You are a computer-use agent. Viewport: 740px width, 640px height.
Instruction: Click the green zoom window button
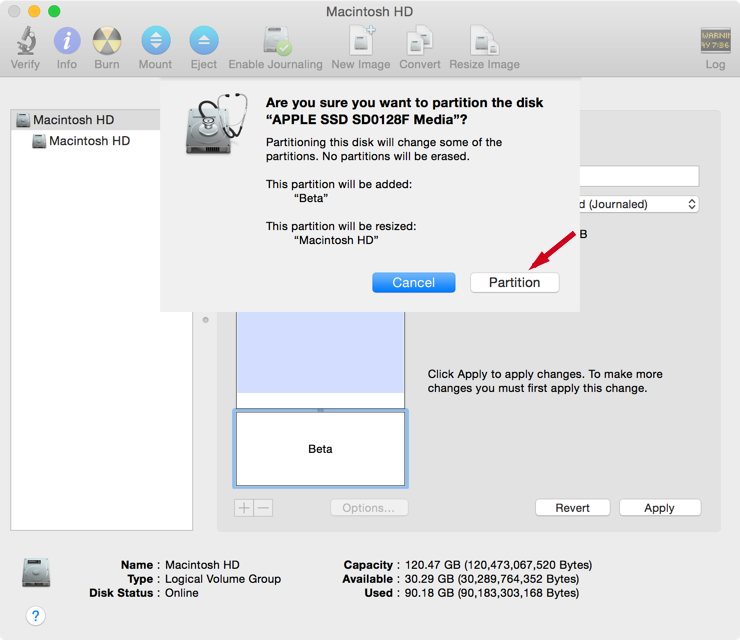pyautogui.click(x=54, y=11)
